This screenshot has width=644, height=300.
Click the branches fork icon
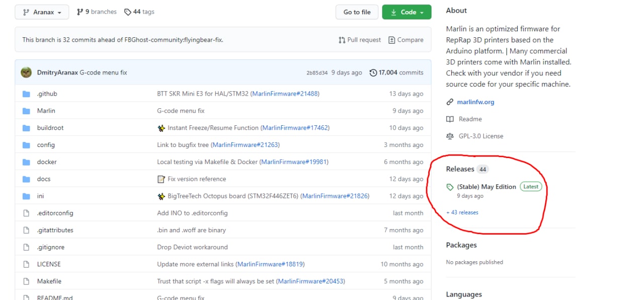tap(79, 12)
